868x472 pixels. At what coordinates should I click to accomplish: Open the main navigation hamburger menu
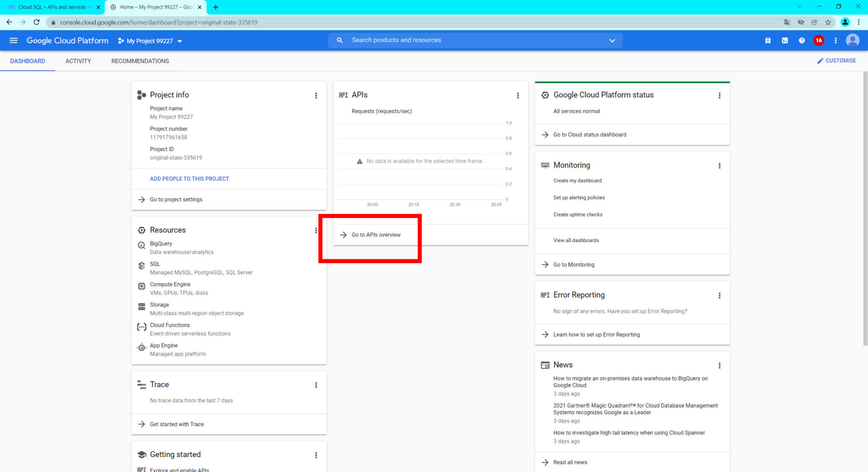(x=14, y=40)
